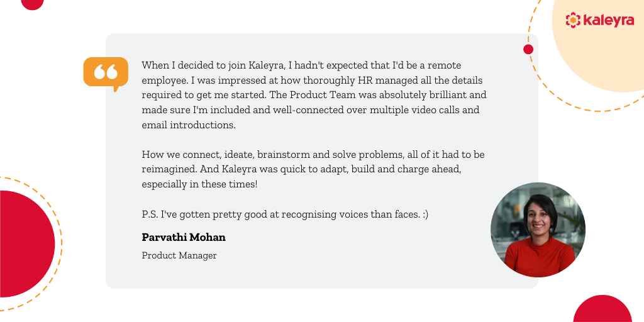644x322 pixels.
Task: Click the P.S. line about recognising voices
Action: [285, 214]
